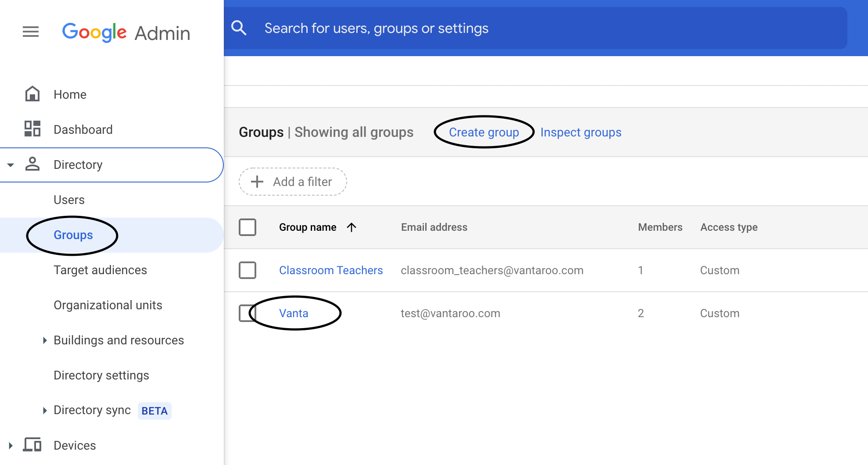Expand the Devices section arrow
This screenshot has width=868, height=465.
[x=11, y=446]
